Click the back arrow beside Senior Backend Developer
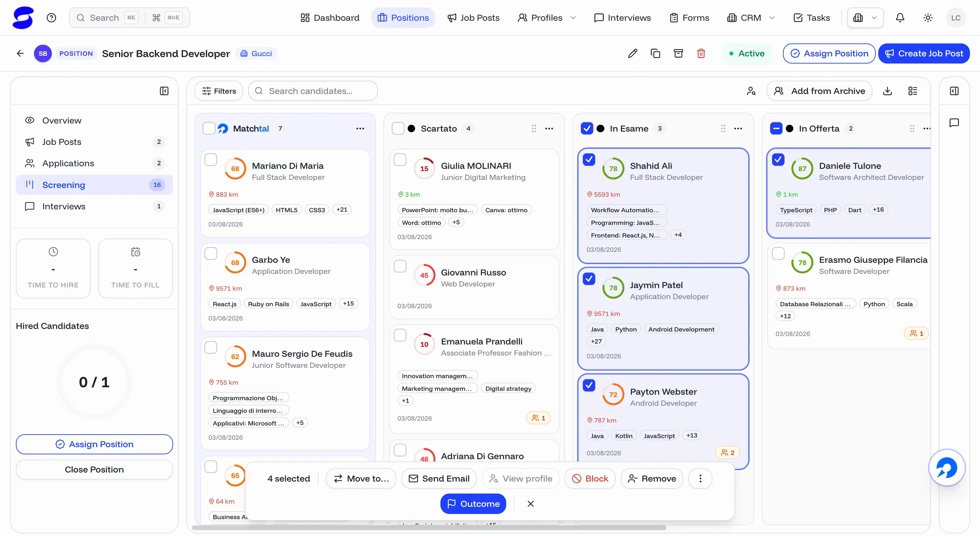Image resolution: width=980 pixels, height=536 pixels. (20, 53)
